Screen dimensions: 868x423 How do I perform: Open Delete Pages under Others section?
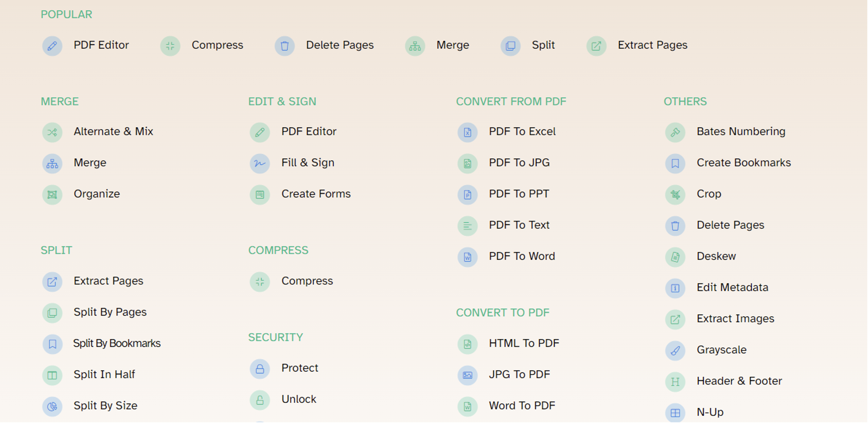(731, 225)
